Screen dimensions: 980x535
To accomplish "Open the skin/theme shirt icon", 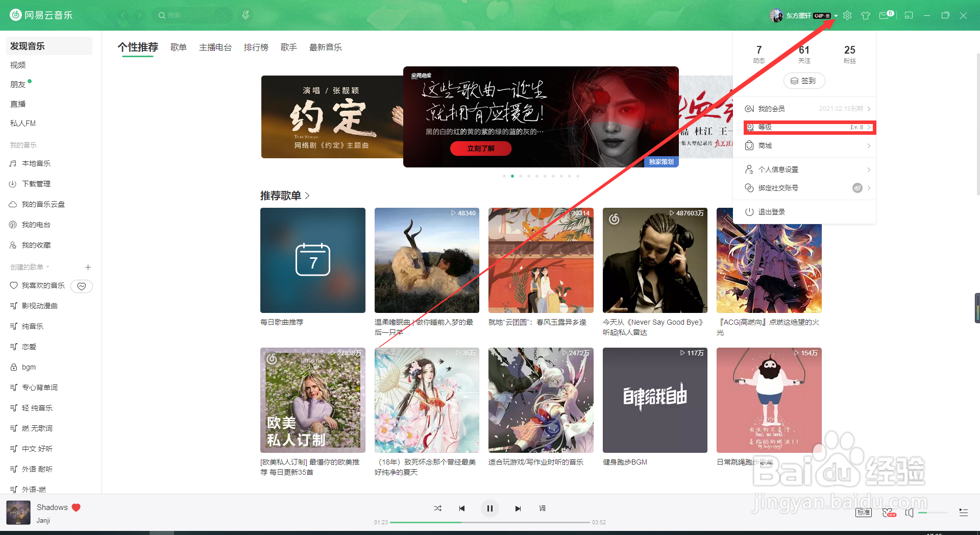I will 866,15.
